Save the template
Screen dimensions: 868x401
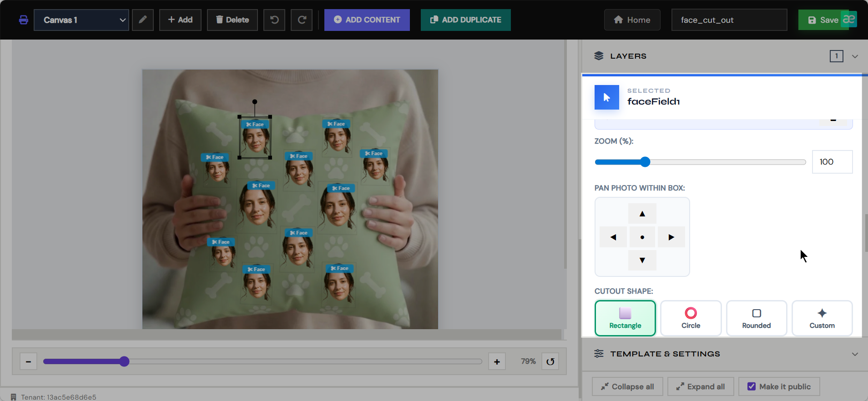click(823, 20)
